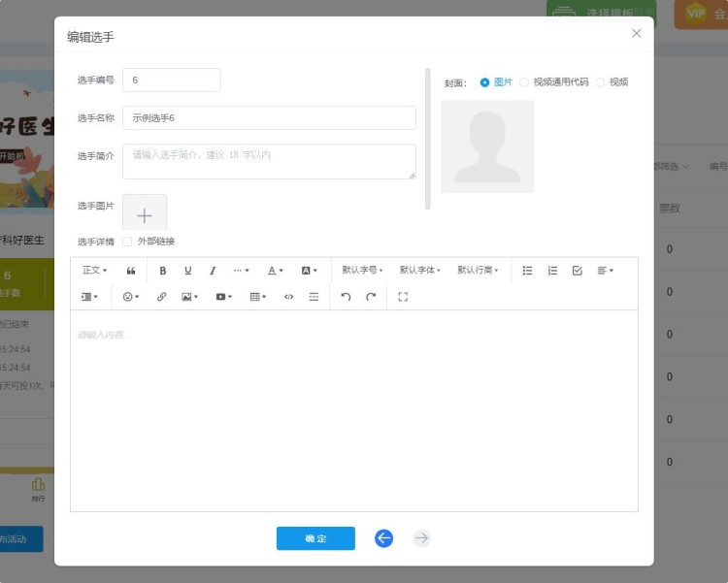
Task: Go to previous contestant with blue arrow
Action: (384, 538)
